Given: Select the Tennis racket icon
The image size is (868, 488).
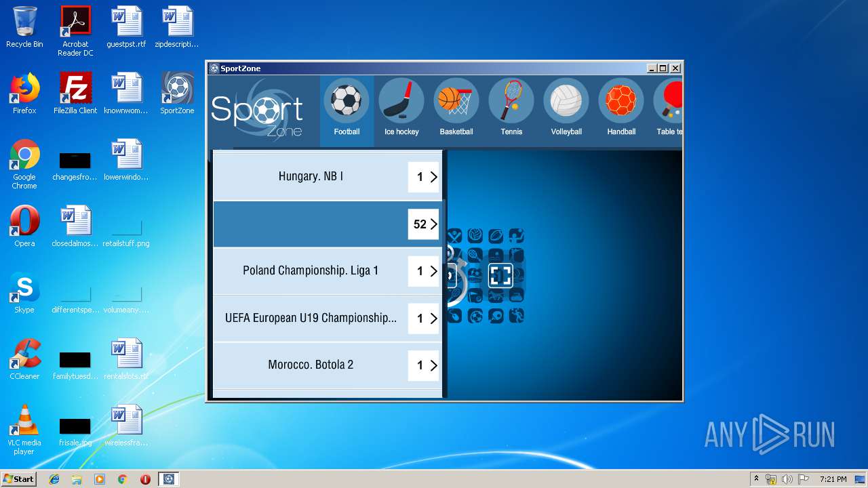Looking at the screenshot, I should (x=511, y=100).
